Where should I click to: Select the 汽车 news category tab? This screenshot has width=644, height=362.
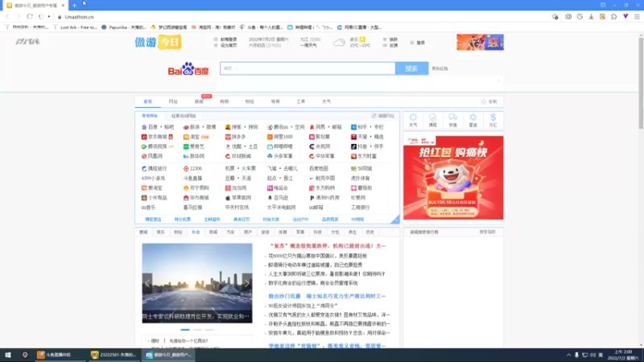[x=230, y=232]
